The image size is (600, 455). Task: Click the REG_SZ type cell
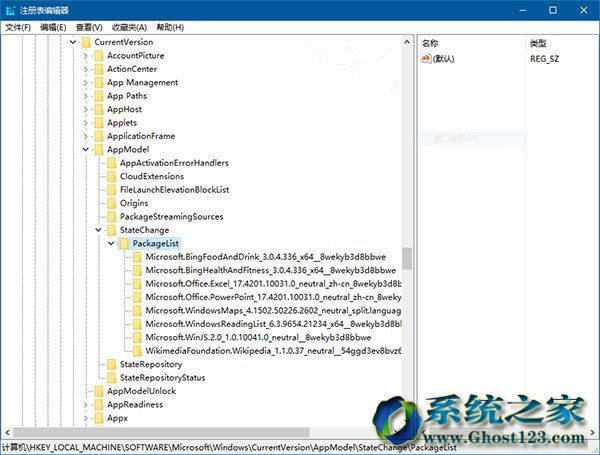(544, 59)
